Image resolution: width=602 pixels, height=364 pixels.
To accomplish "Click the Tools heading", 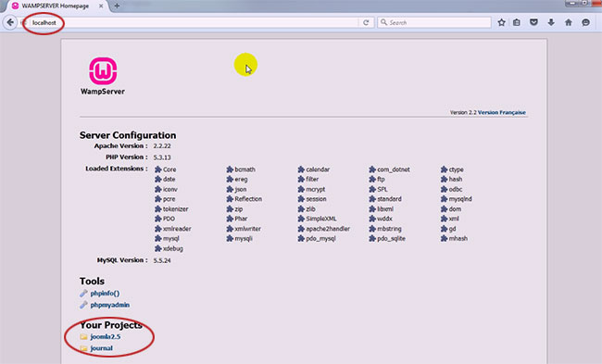I will 92,281.
